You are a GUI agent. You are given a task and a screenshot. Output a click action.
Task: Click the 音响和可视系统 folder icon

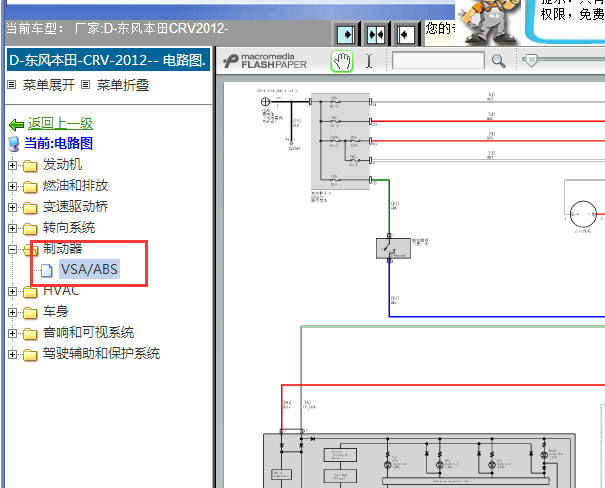pyautogui.click(x=30, y=334)
